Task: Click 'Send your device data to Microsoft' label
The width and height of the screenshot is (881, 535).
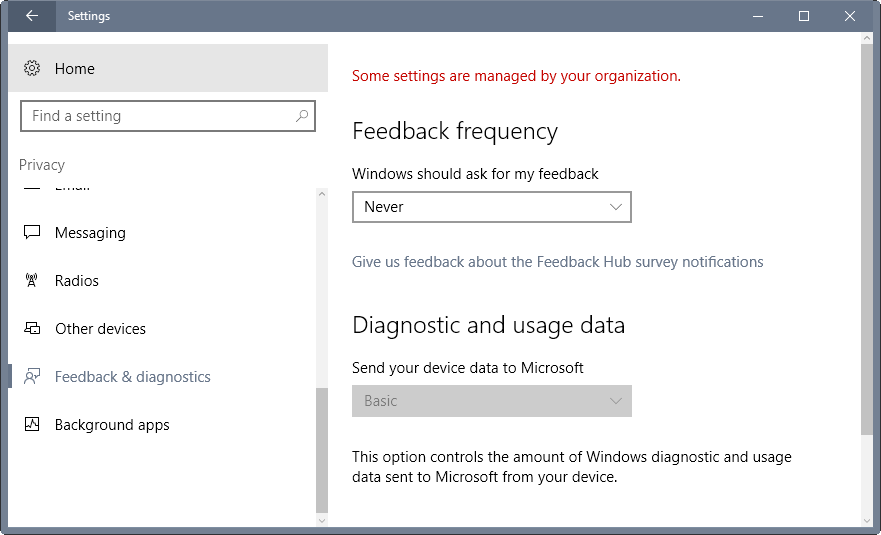Action: (467, 368)
